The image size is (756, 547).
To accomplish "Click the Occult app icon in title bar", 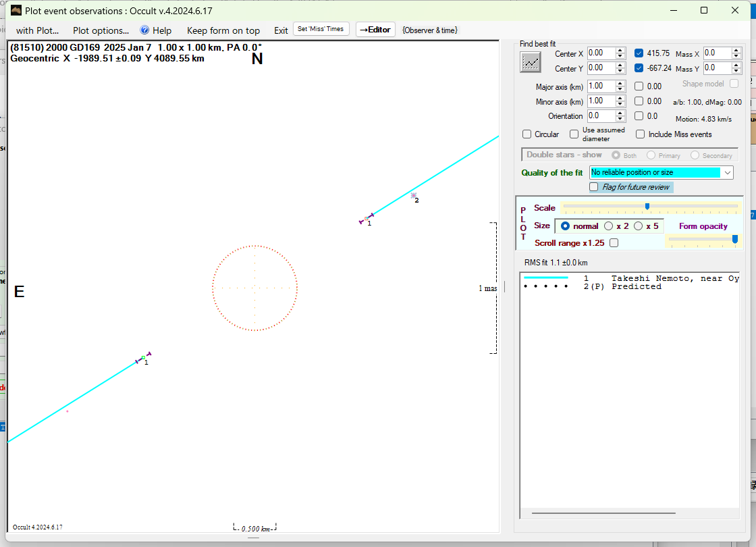I will [16, 11].
